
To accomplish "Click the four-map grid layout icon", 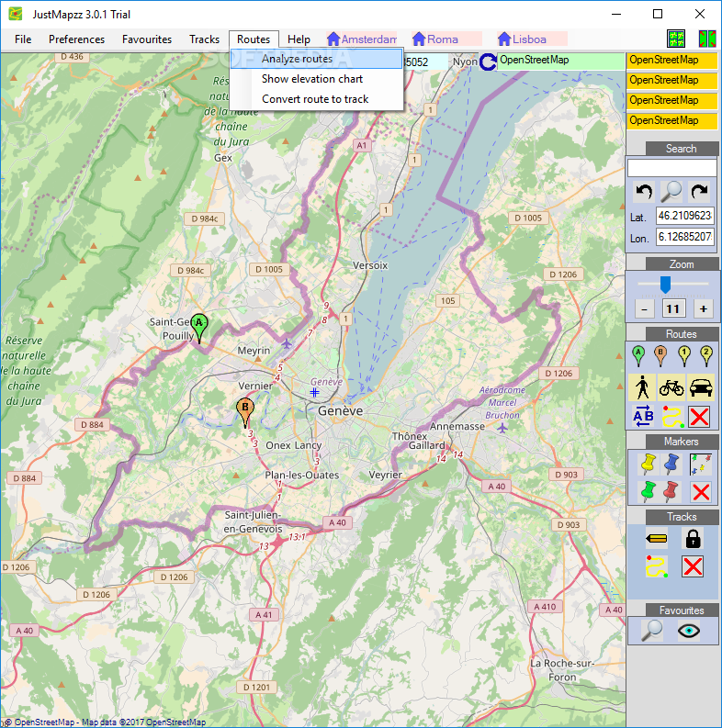I will (676, 39).
